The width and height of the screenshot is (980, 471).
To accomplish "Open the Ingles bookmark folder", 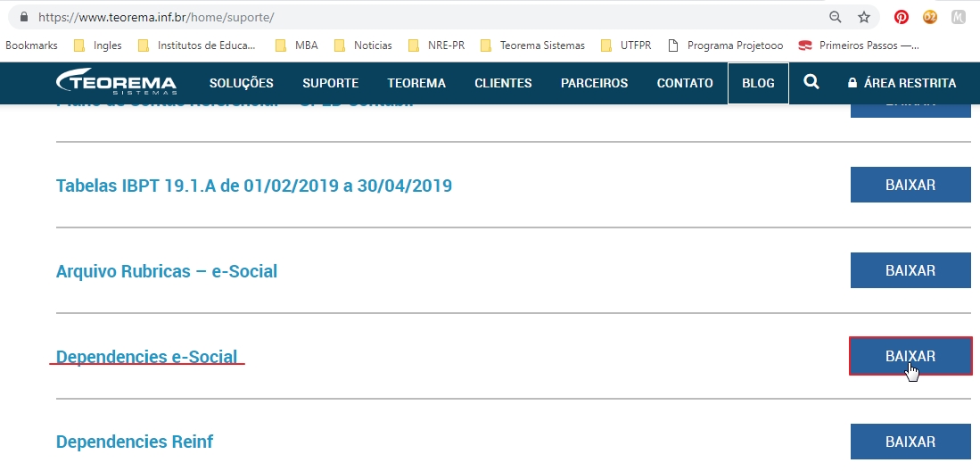I will click(97, 45).
